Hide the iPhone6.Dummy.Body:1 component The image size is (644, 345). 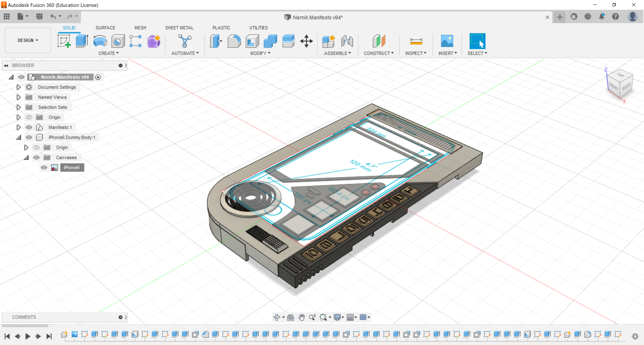29,137
